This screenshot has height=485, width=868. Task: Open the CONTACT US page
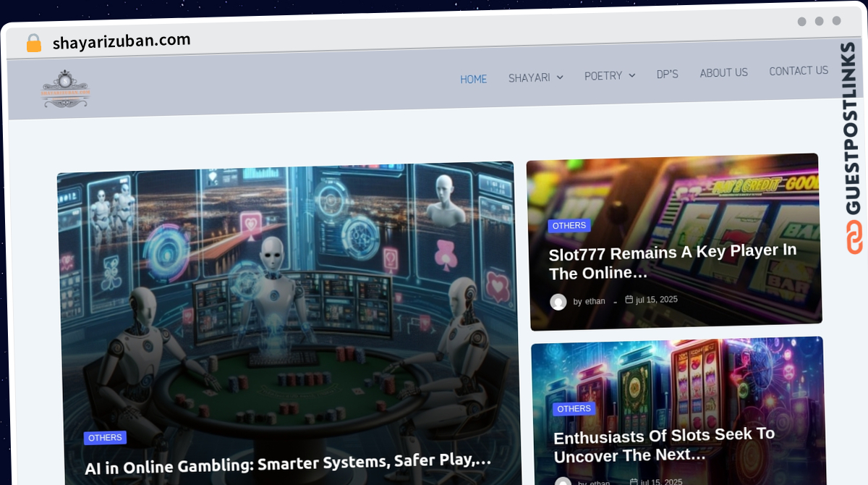[799, 71]
